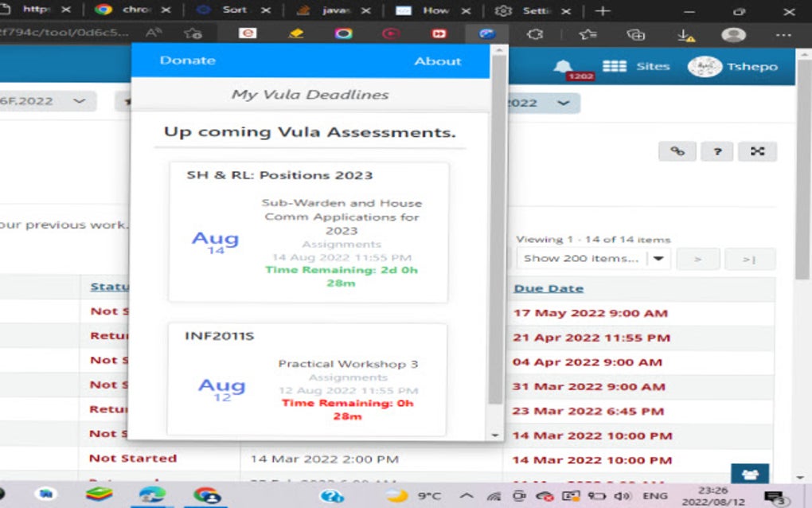Open the Sites grid icon
Screen dimensions: 812x508
[x=616, y=67]
